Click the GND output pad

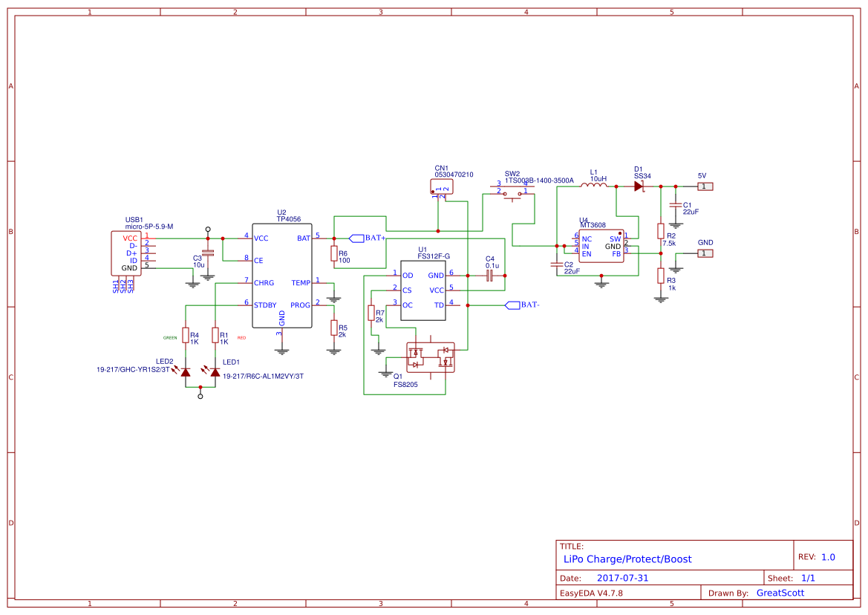tap(704, 253)
